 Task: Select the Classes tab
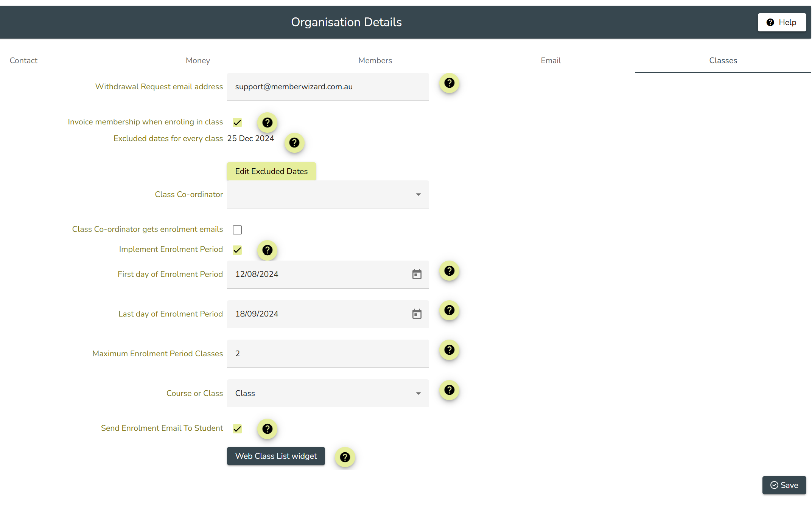(x=723, y=61)
